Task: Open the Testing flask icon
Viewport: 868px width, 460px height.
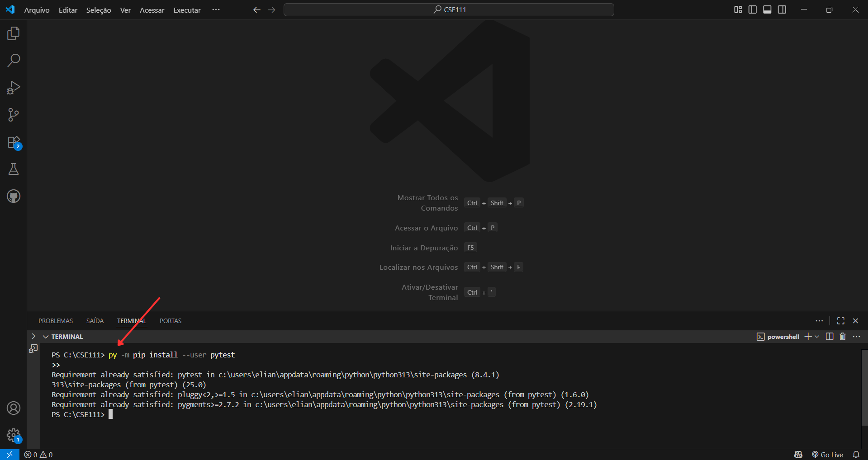Action: click(14, 169)
